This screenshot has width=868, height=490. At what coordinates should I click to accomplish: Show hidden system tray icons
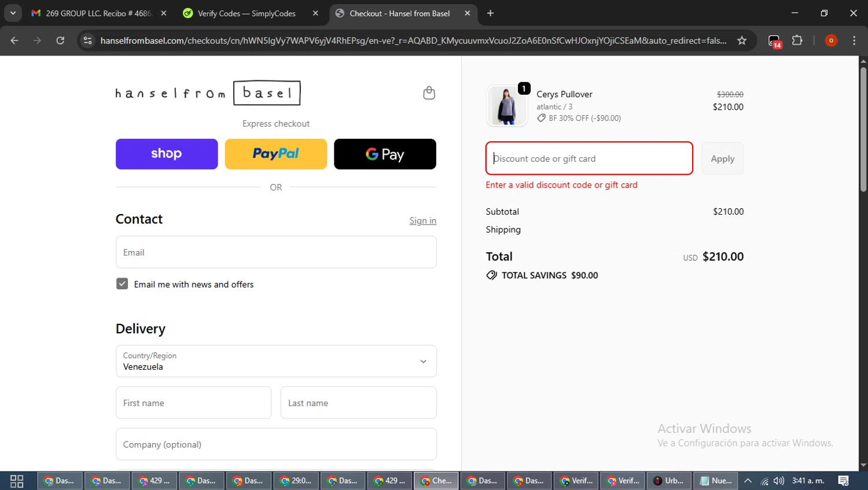pos(748,481)
